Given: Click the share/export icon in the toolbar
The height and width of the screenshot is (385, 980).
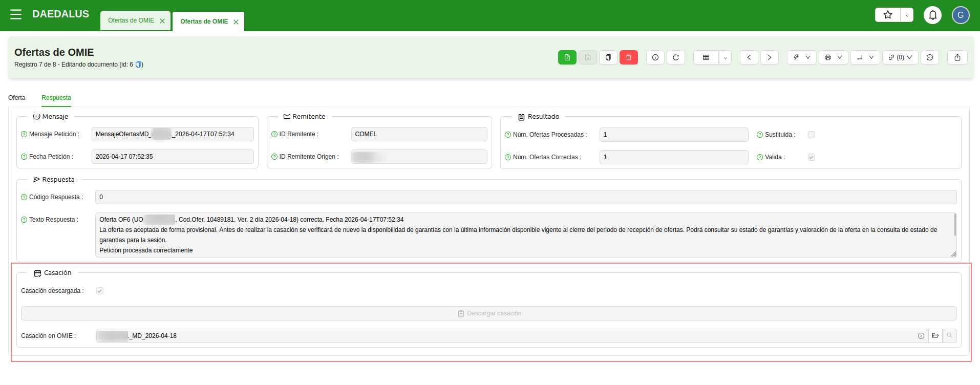Looking at the screenshot, I should coord(957,57).
